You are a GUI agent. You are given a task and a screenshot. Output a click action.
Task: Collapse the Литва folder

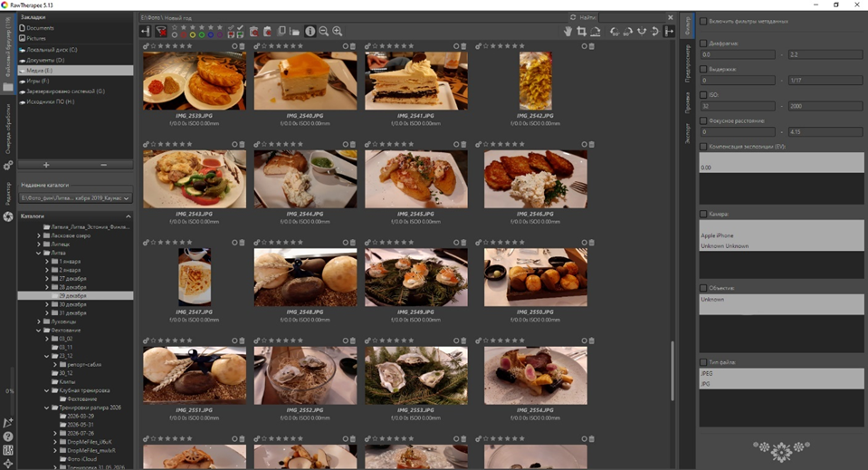[39, 253]
